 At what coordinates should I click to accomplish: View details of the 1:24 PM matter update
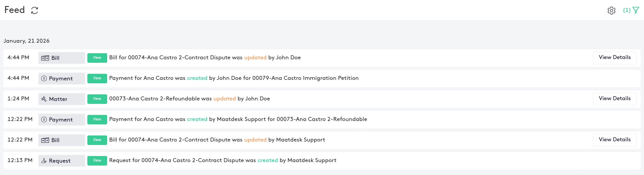(x=614, y=99)
